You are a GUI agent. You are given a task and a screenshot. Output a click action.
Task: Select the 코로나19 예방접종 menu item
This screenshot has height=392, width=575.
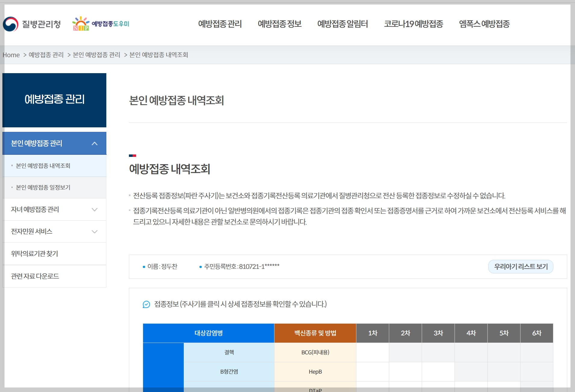click(x=414, y=24)
